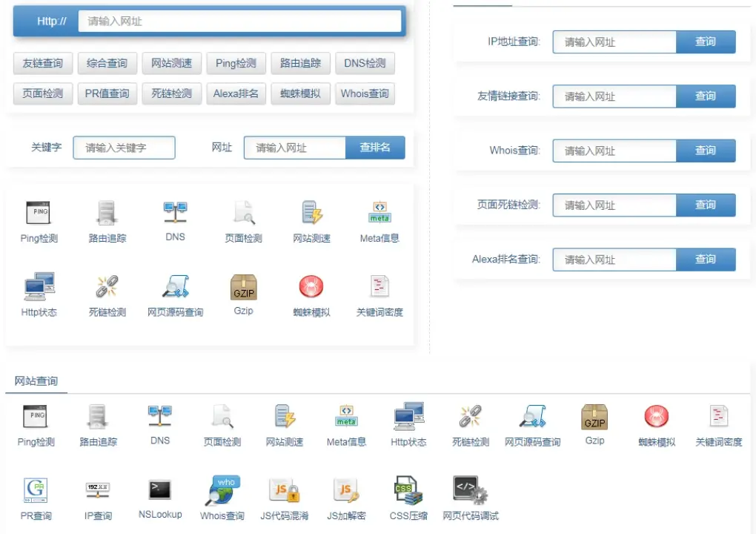Focus the IP地址查询 input field
Image resolution: width=756 pixels, height=534 pixels.
tap(614, 42)
